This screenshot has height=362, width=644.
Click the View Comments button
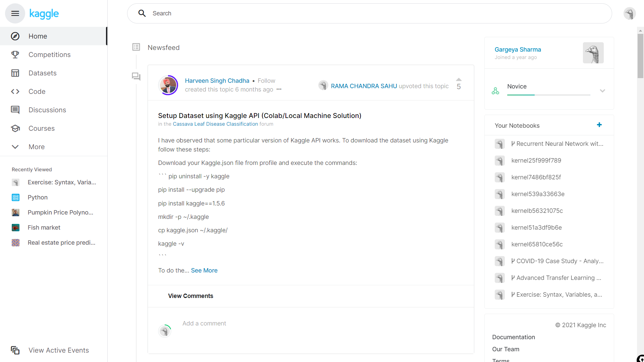click(x=191, y=296)
